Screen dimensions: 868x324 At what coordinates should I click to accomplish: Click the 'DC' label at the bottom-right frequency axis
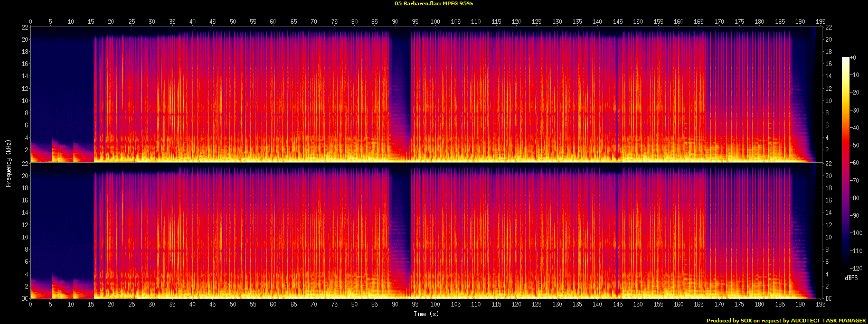(829, 299)
